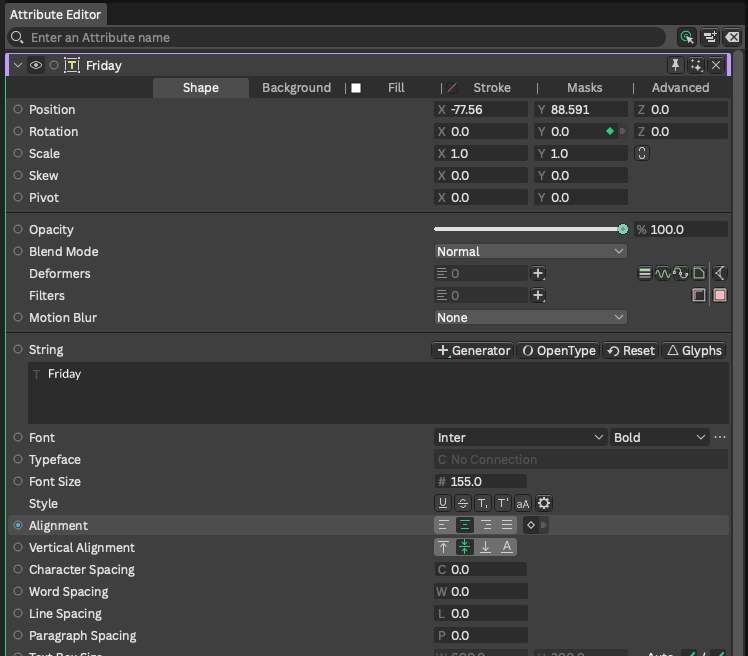Image resolution: width=748 pixels, height=656 pixels.
Task: Toggle superscript text style
Action: tap(503, 503)
